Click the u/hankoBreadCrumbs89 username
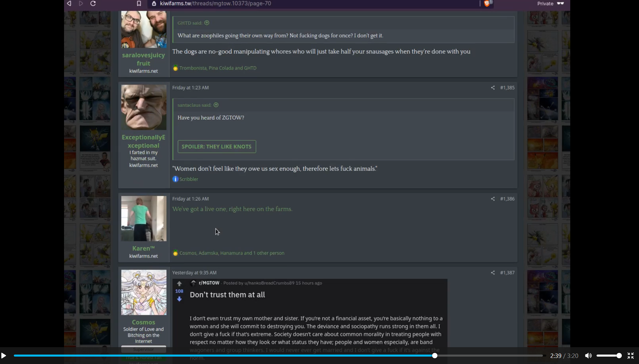This screenshot has height=364, width=639. pyautogui.click(x=269, y=283)
